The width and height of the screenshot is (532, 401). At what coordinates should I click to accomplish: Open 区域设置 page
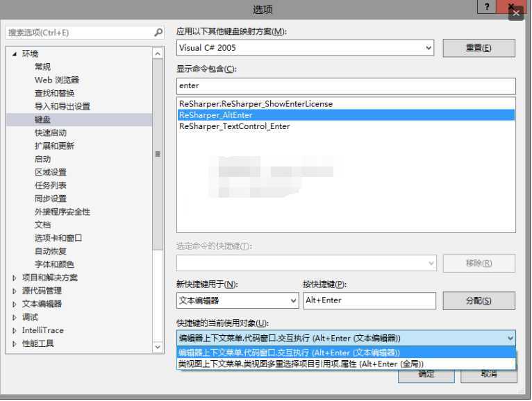coord(51,173)
